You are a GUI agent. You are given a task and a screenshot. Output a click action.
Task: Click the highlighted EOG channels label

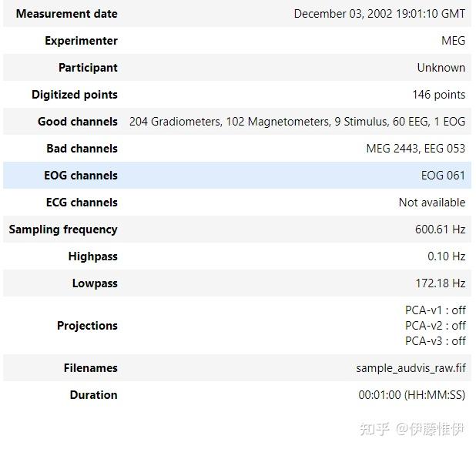pos(80,176)
